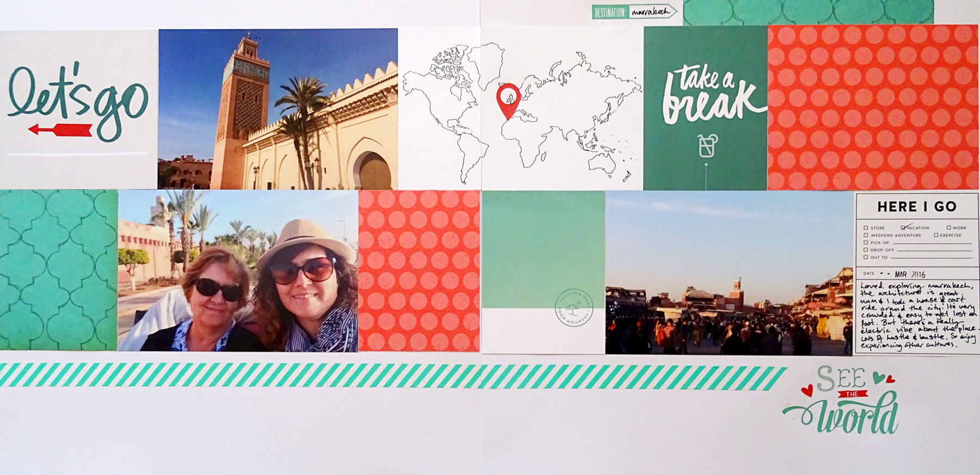
Task: Click the red map location pin
Action: [507, 100]
